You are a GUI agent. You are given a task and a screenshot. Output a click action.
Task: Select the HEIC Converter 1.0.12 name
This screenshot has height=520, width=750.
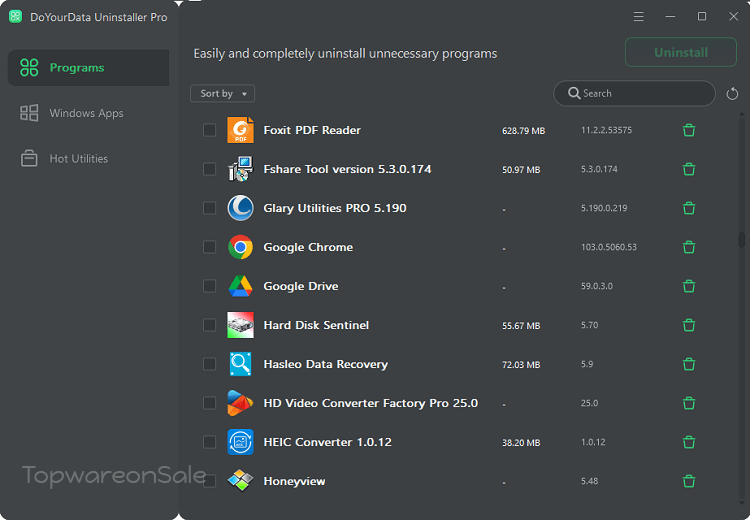(328, 442)
